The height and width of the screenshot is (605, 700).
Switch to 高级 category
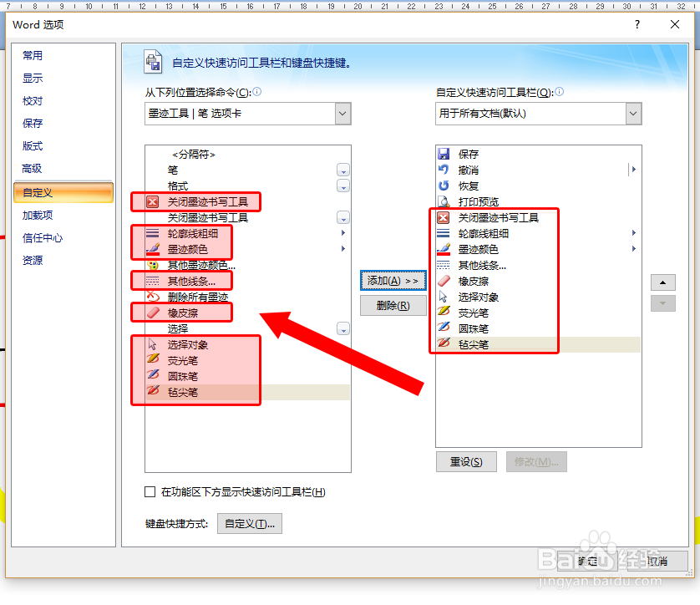(x=32, y=168)
